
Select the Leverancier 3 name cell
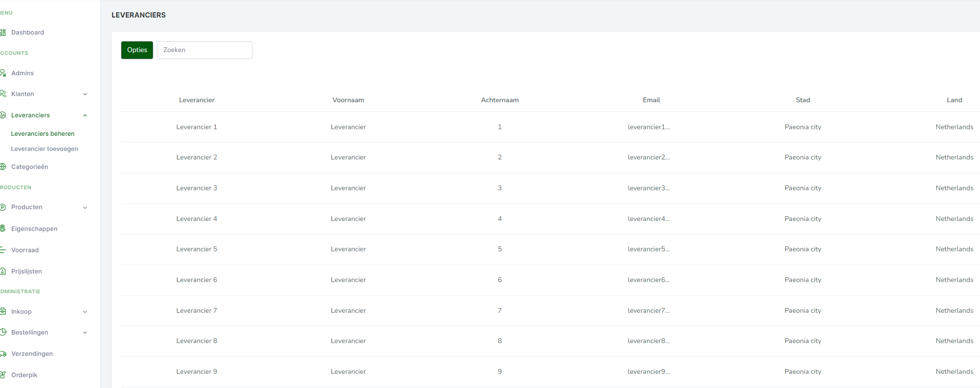(197, 188)
